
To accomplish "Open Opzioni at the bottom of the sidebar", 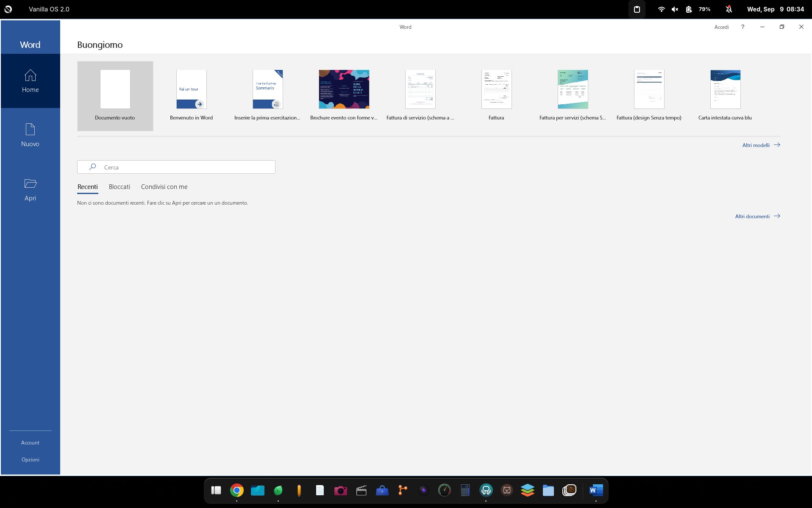I will point(30,459).
